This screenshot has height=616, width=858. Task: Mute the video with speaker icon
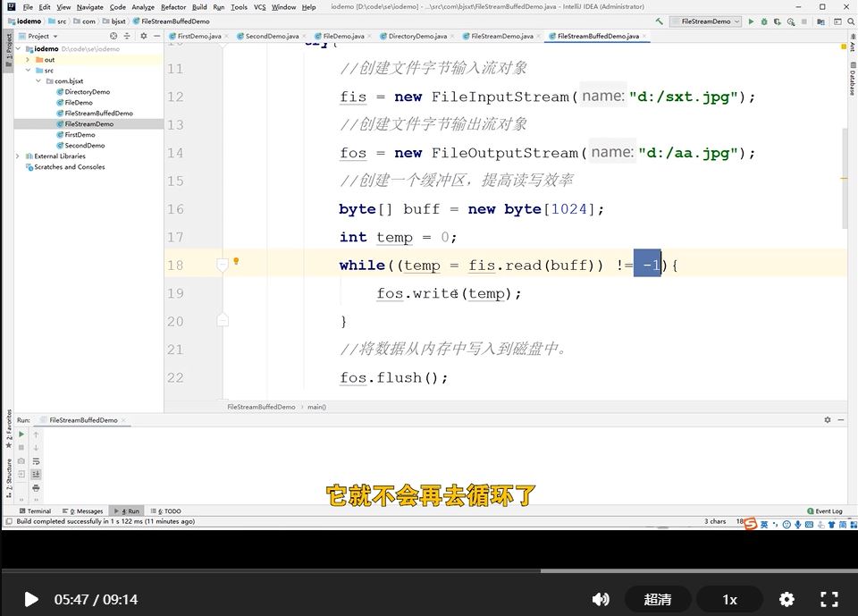point(601,600)
